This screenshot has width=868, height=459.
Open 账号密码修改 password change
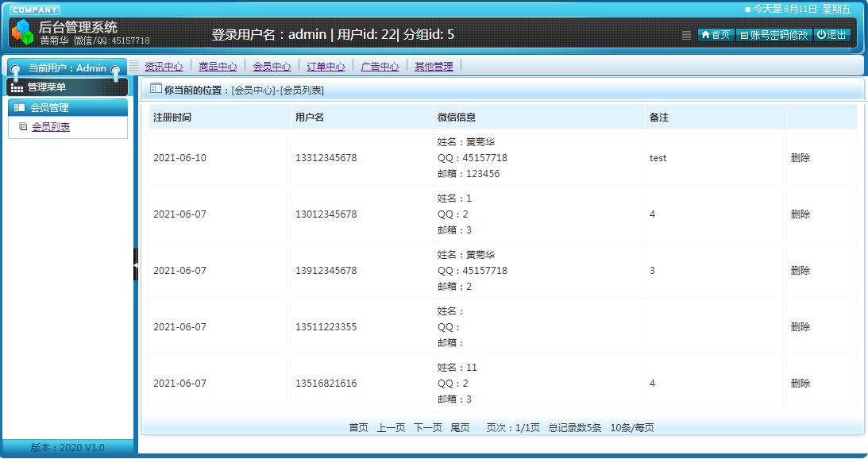[773, 35]
